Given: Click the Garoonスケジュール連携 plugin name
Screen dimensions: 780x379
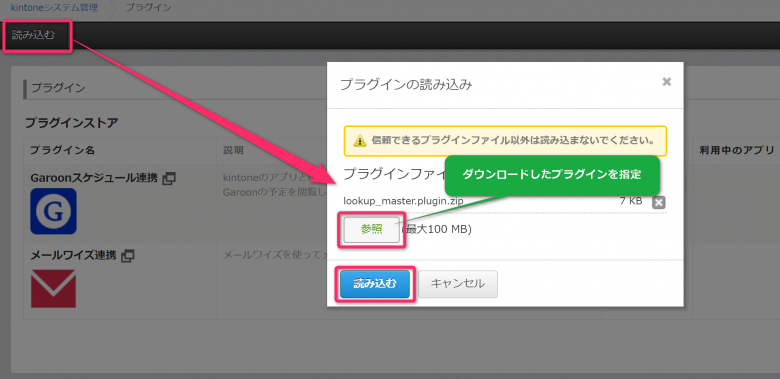Looking at the screenshot, I should [94, 178].
